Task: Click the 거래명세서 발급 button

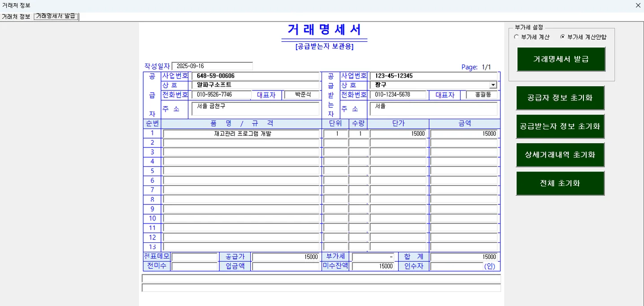Action: [x=561, y=59]
